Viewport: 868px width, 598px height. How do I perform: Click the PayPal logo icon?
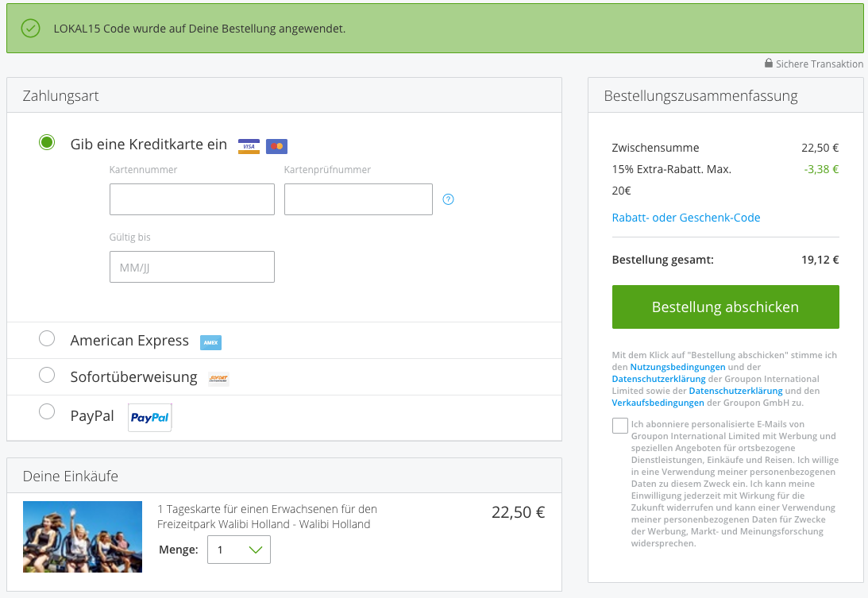[150, 418]
